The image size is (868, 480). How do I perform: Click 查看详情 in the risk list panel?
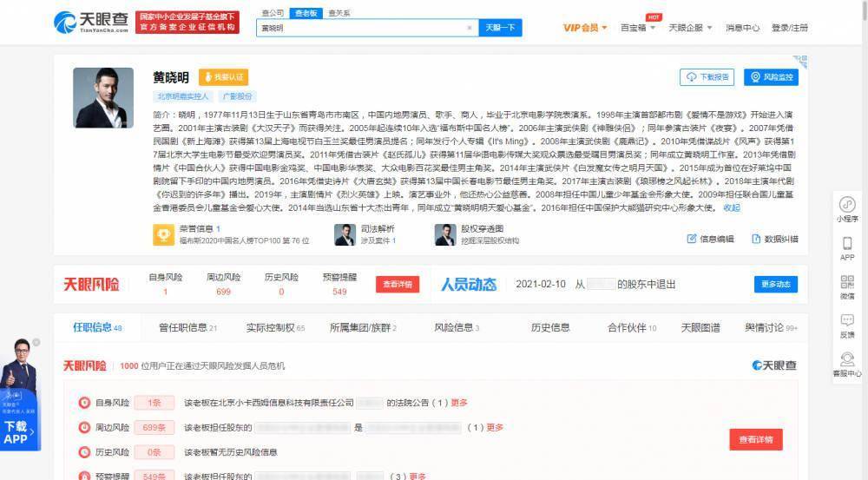coord(756,439)
